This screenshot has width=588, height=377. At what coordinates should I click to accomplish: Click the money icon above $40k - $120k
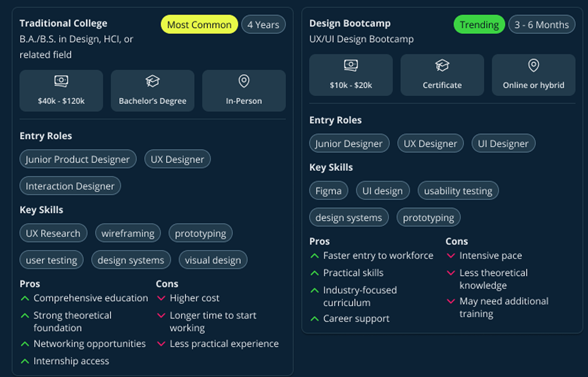(61, 81)
